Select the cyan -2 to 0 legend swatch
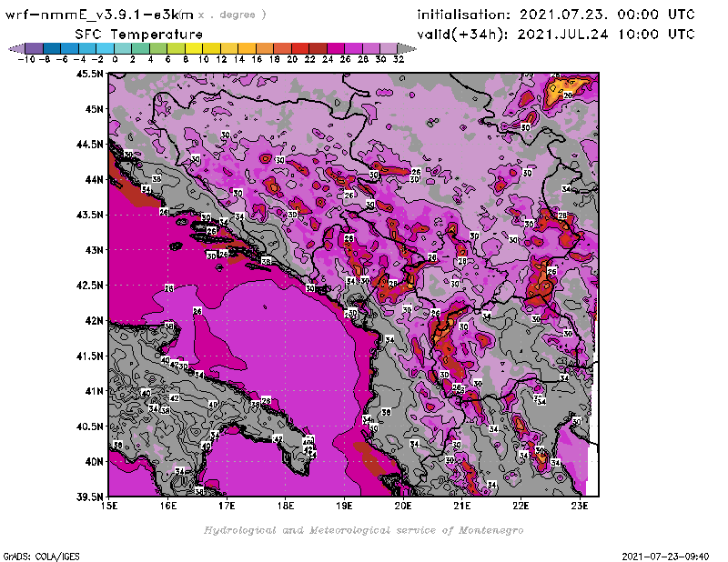The height and width of the screenshot is (562, 728). click(105, 48)
